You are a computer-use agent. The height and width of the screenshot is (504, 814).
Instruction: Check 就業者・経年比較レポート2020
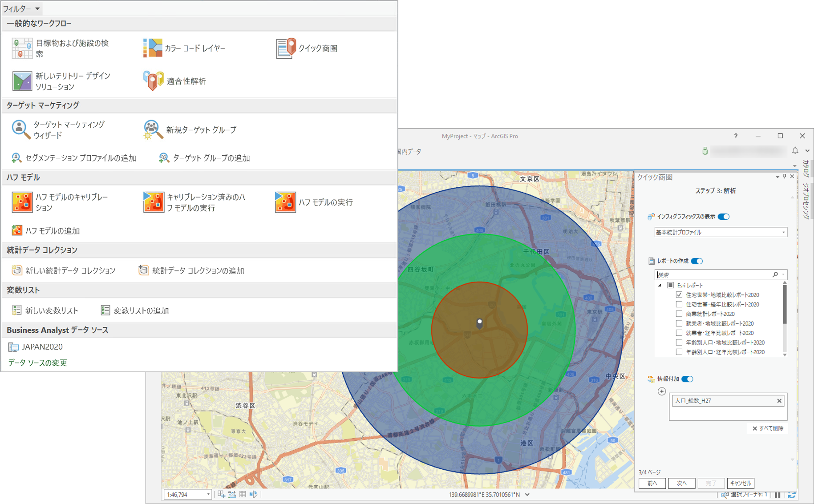(x=679, y=333)
